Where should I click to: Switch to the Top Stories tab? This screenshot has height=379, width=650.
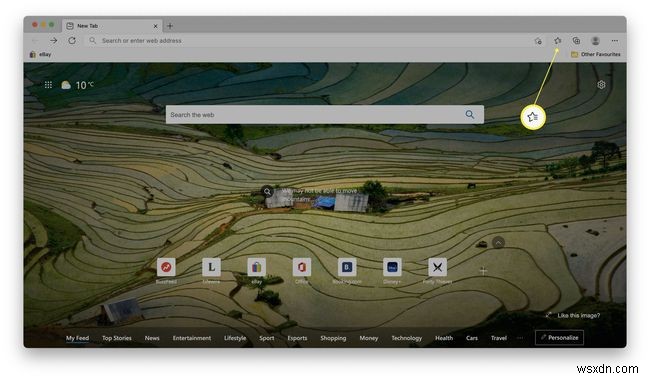tap(116, 338)
